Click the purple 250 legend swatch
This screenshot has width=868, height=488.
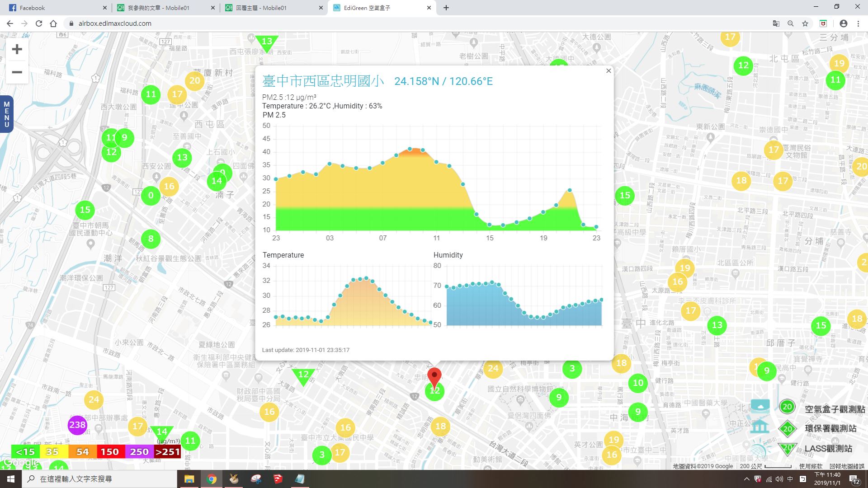139,451
